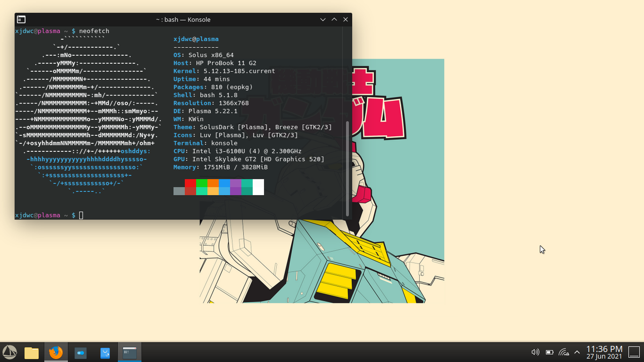Click the gray block in neofetch color palette
644x362 pixels.
point(179,191)
